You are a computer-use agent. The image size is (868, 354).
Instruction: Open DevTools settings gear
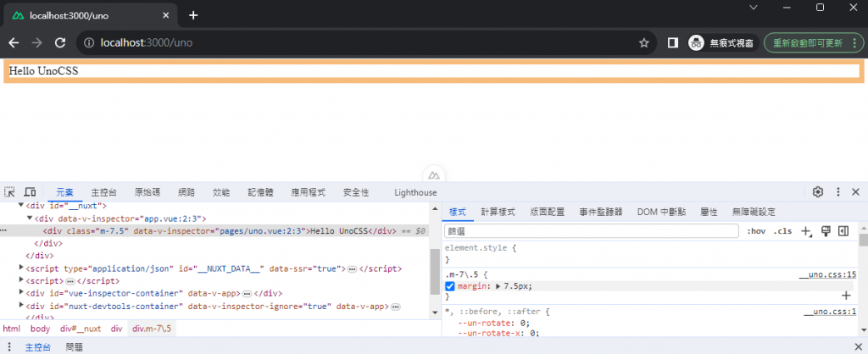(x=818, y=192)
